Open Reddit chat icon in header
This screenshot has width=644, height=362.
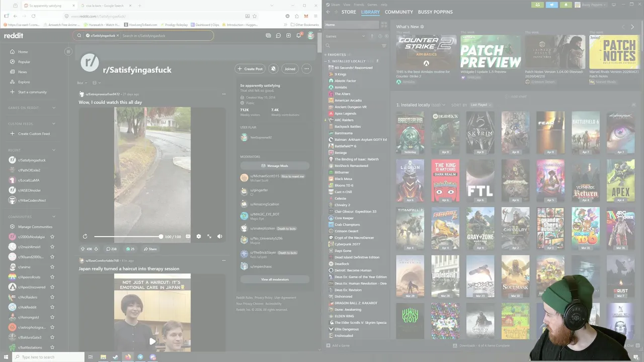coord(278,36)
